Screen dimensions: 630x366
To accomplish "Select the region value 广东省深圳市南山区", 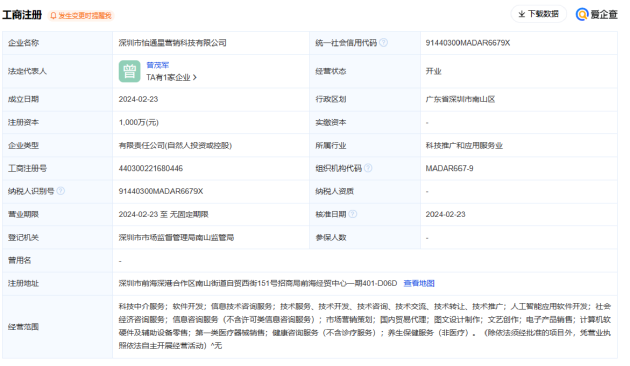I will (460, 99).
